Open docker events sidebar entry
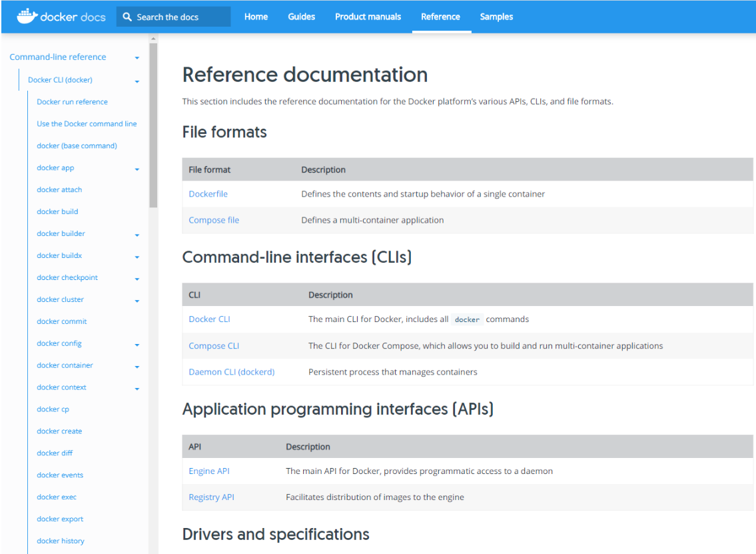 point(60,475)
